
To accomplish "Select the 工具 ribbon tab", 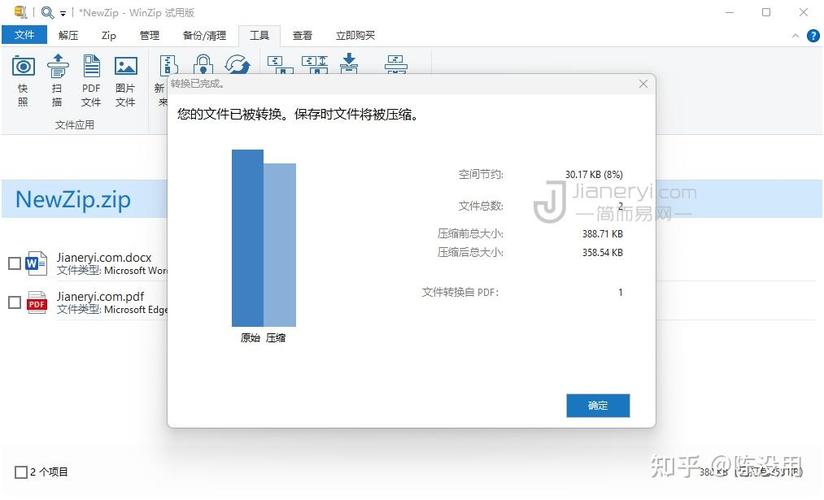I will (x=259, y=35).
